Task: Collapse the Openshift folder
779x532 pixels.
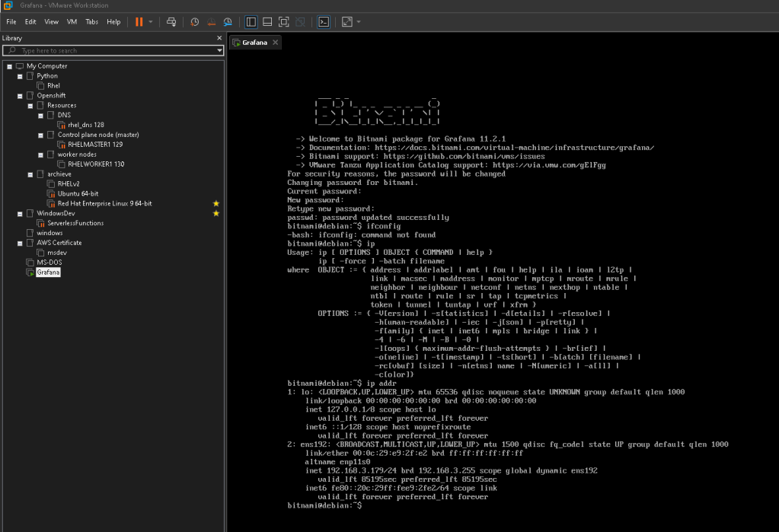Action: (20, 96)
